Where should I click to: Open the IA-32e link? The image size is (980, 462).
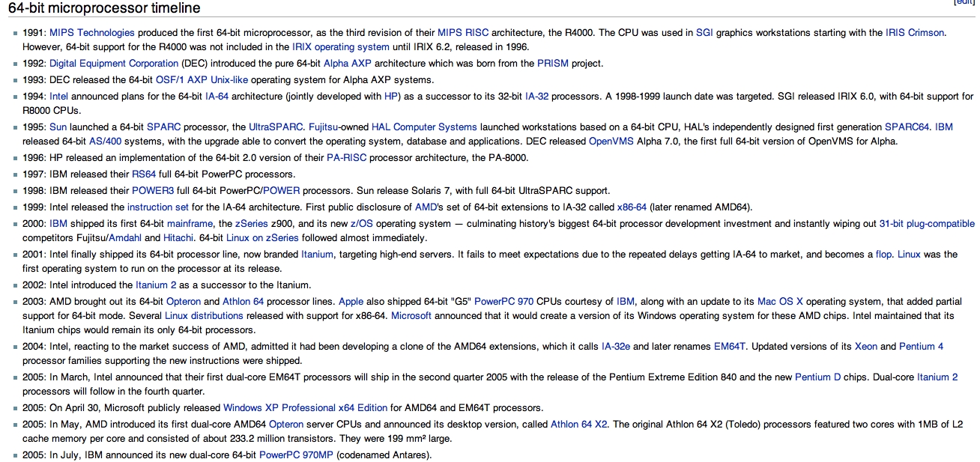(x=616, y=347)
